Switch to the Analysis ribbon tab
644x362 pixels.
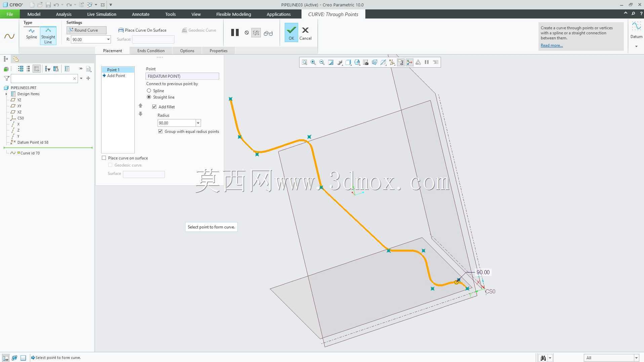pos(64,14)
